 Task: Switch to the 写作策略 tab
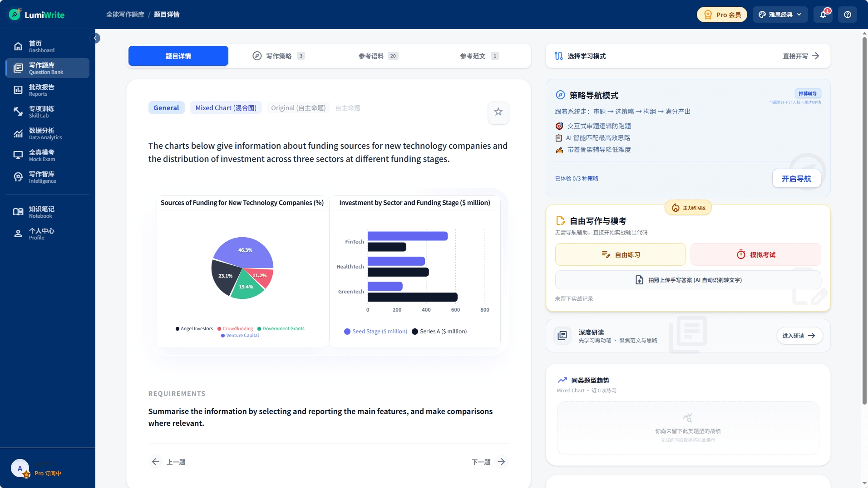pyautogui.click(x=279, y=56)
